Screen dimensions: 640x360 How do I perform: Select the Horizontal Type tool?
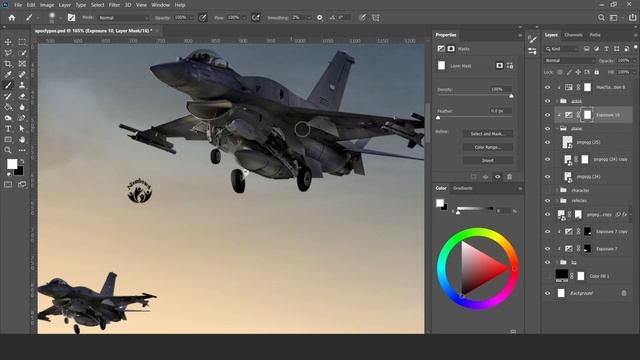click(x=8, y=129)
